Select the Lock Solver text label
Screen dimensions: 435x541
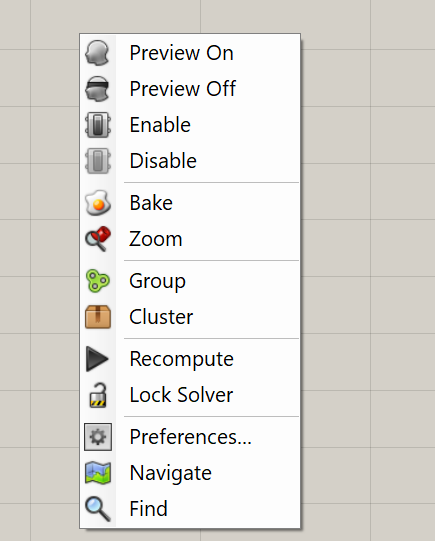(x=181, y=395)
